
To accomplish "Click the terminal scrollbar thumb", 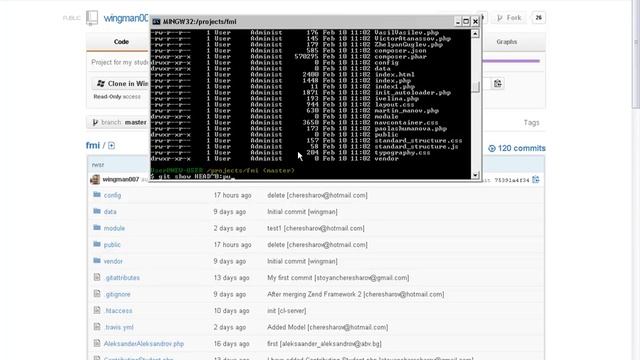I will (475, 87).
